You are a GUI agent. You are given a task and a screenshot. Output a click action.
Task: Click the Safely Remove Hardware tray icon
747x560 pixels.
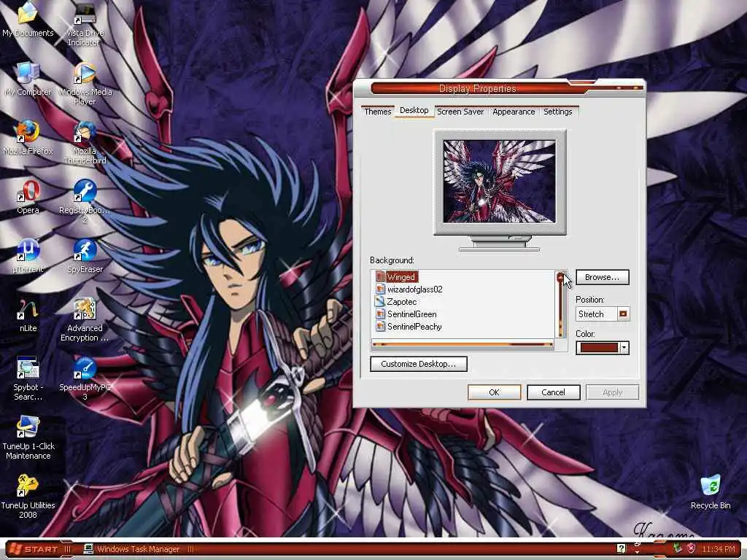678,549
